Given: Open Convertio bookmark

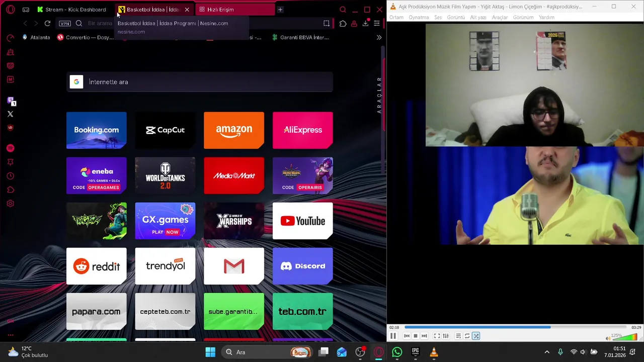Looking at the screenshot, I should pyautogui.click(x=86, y=37).
